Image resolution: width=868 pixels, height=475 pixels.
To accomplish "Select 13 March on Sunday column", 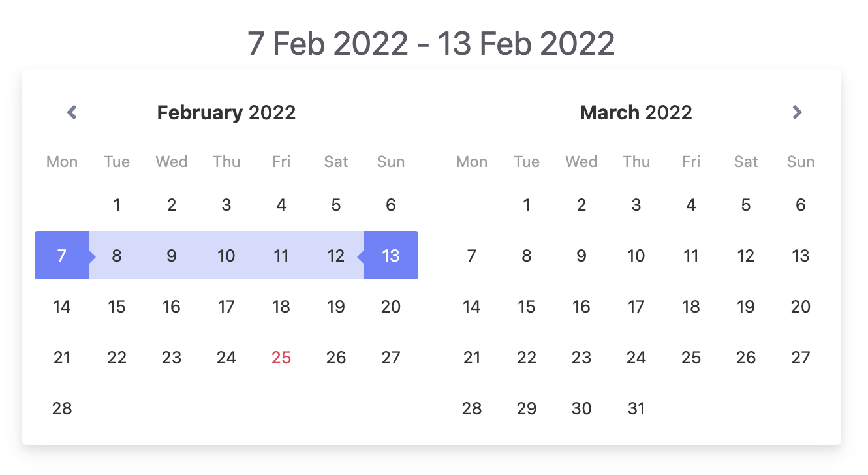I will pos(801,255).
